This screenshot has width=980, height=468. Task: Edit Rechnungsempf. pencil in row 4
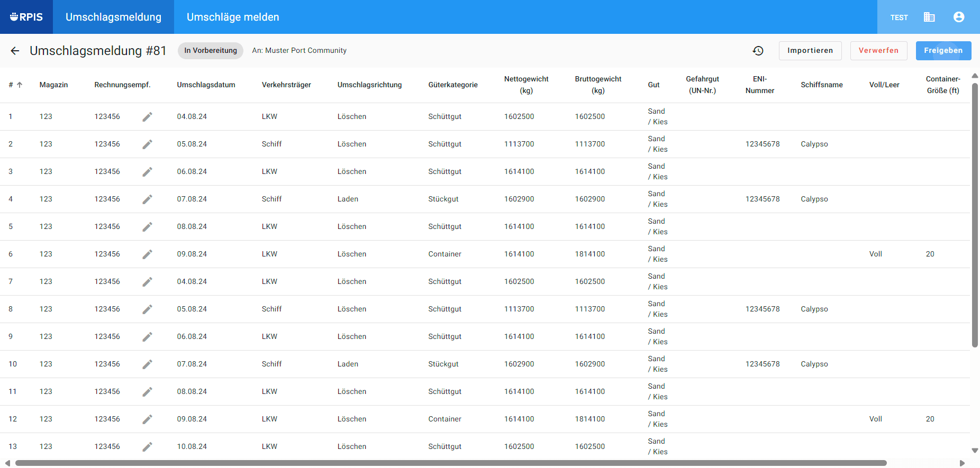(147, 199)
